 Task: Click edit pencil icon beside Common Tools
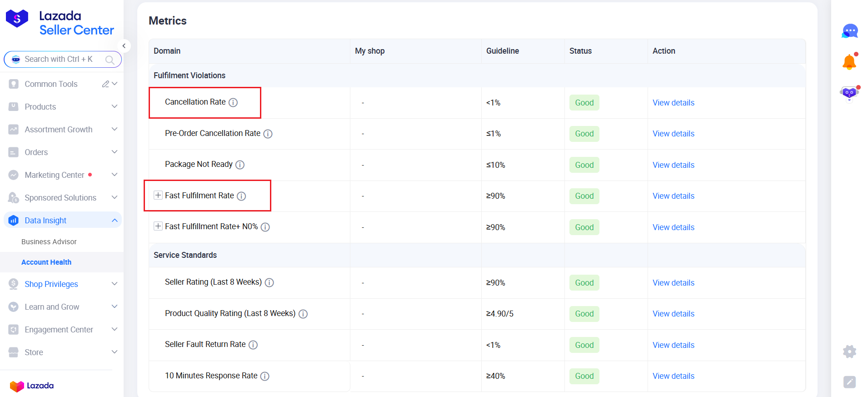(105, 84)
